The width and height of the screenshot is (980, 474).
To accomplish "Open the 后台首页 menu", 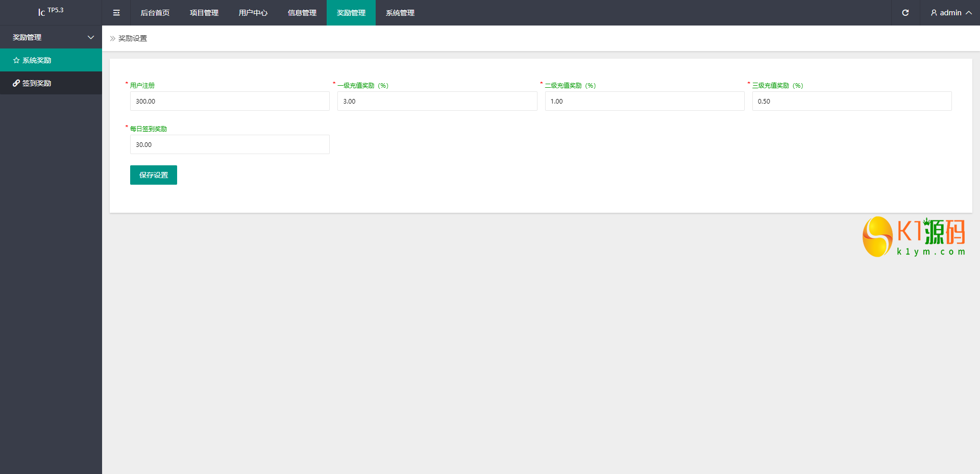I will [x=155, y=13].
